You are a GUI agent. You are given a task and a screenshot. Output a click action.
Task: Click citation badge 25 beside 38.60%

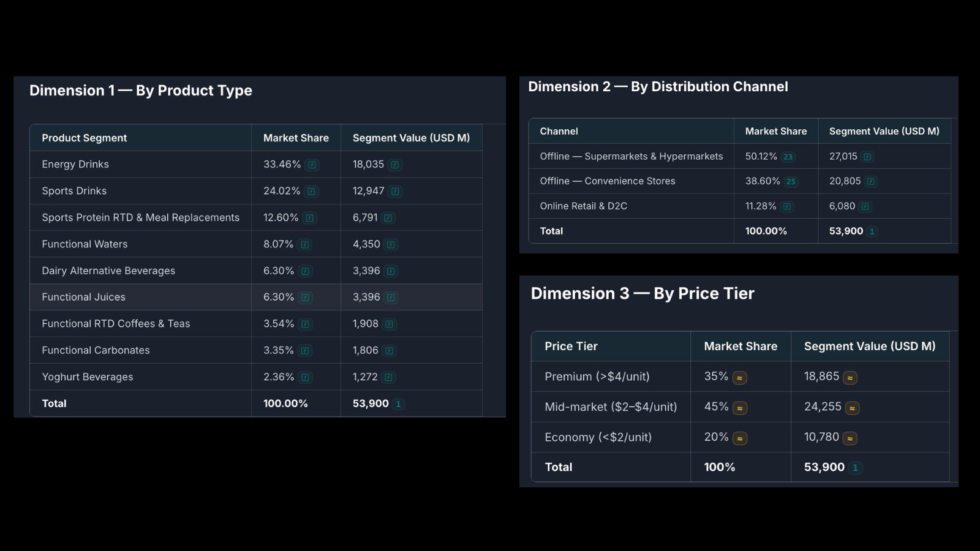[791, 182]
